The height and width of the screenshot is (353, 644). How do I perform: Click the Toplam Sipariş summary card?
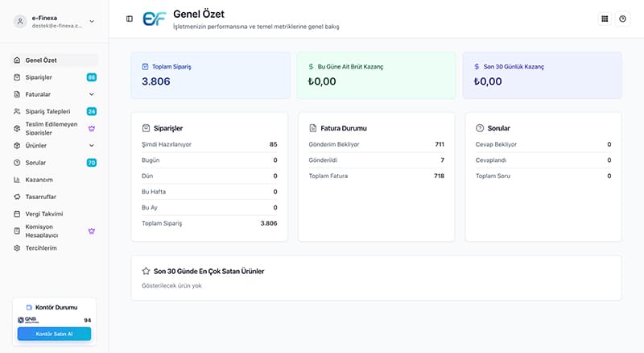(x=211, y=75)
